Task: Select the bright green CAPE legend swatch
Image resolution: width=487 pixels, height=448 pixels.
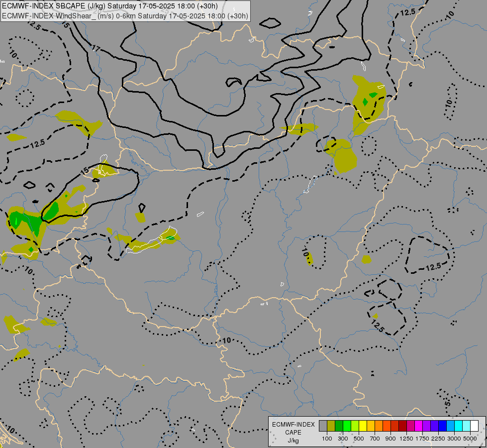Action: [347, 426]
